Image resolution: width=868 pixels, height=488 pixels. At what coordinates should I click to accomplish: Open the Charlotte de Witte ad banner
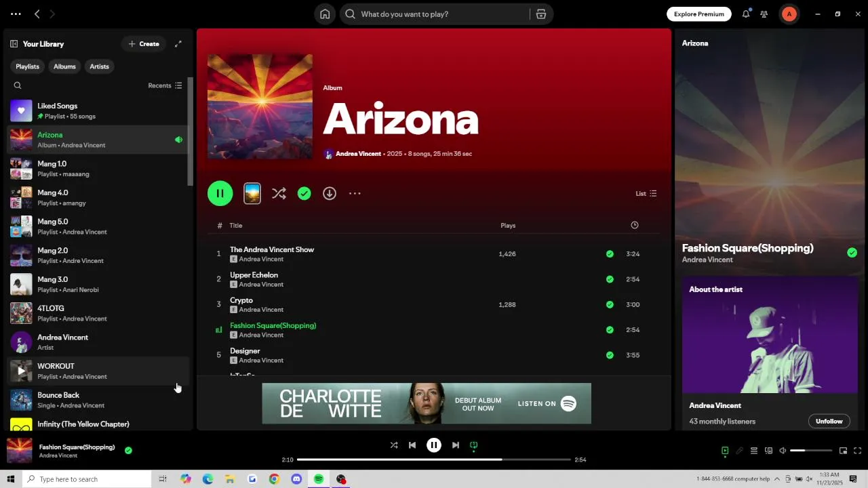pos(427,403)
